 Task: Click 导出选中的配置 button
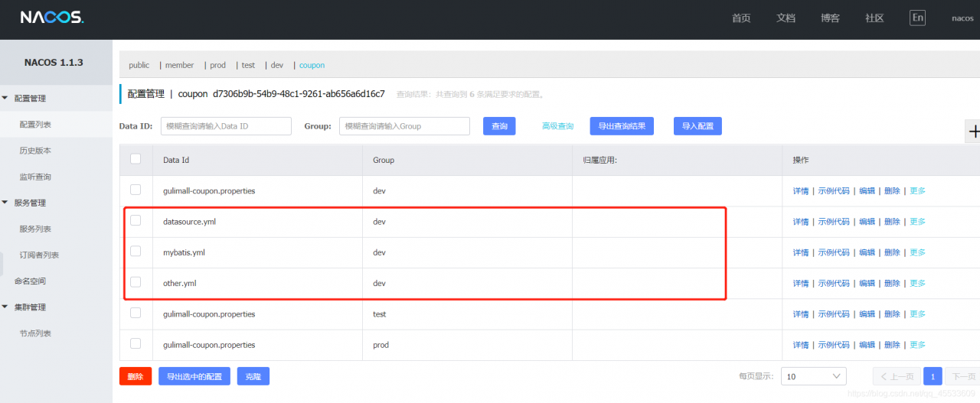point(194,376)
